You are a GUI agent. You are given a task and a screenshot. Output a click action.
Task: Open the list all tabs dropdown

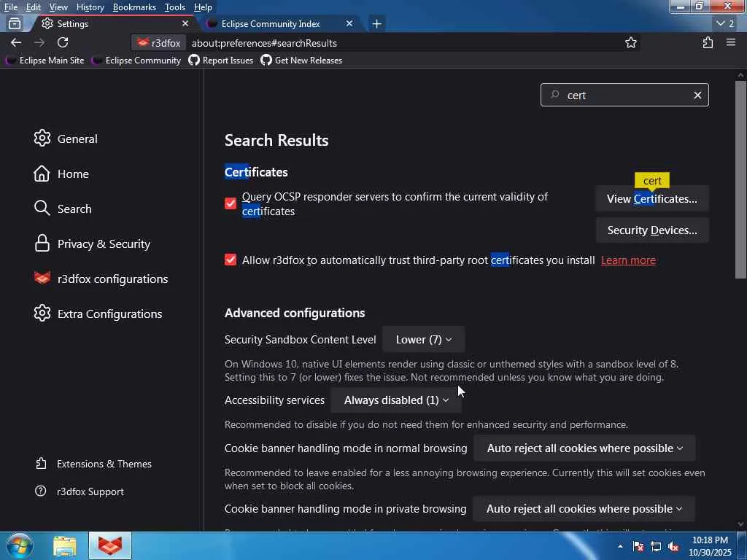(x=726, y=23)
